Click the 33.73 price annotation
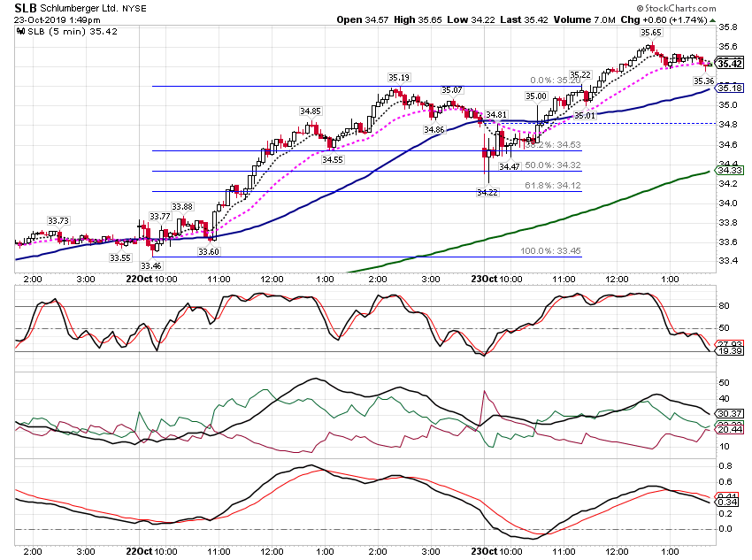752x560 pixels. (x=58, y=221)
